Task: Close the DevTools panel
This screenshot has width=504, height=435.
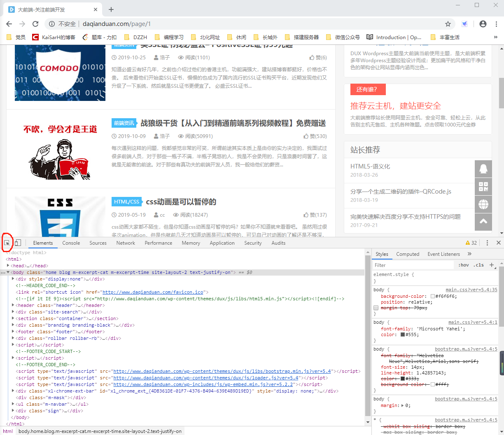Action: (499, 243)
